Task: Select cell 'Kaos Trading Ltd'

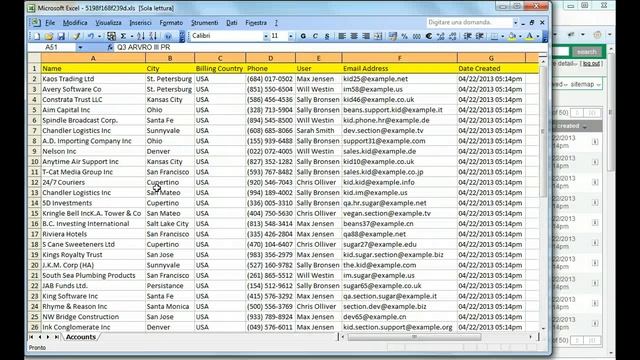Action: tap(93, 79)
